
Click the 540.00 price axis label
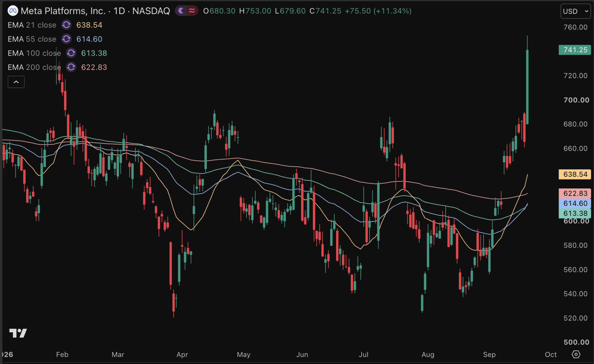pyautogui.click(x=576, y=294)
